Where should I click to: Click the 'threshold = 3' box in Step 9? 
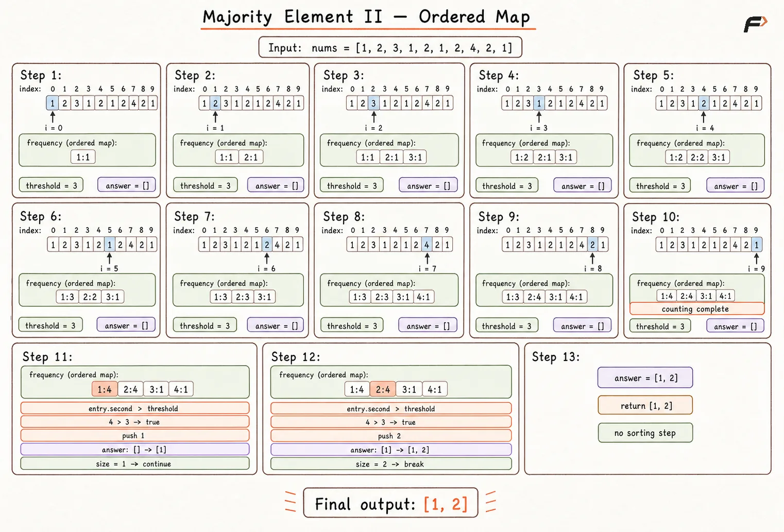pyautogui.click(x=507, y=325)
